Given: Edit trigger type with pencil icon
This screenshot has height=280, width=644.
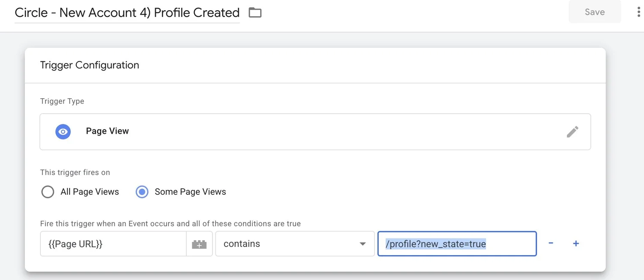Looking at the screenshot, I should [x=572, y=132].
